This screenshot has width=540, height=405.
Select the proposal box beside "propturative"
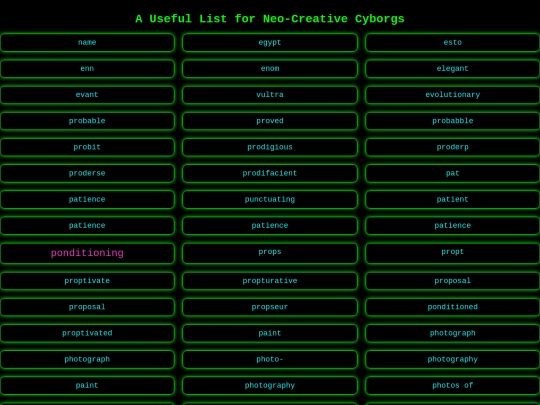[x=453, y=281]
